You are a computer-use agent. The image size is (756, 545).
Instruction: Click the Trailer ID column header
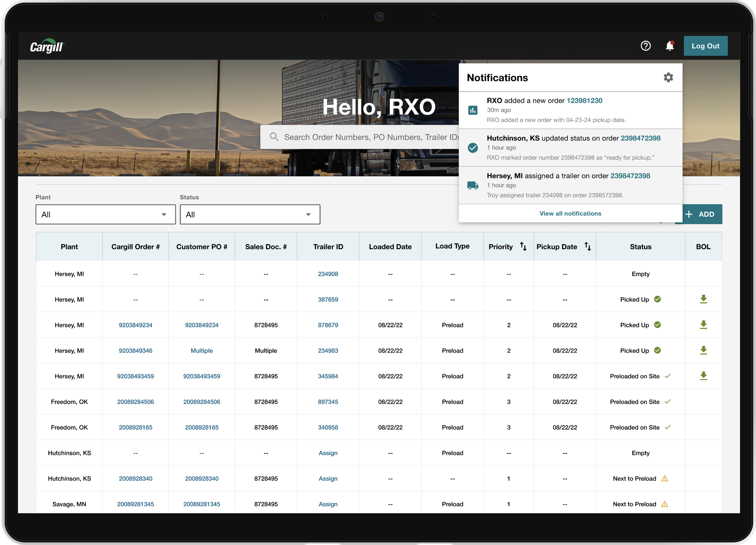pyautogui.click(x=328, y=247)
